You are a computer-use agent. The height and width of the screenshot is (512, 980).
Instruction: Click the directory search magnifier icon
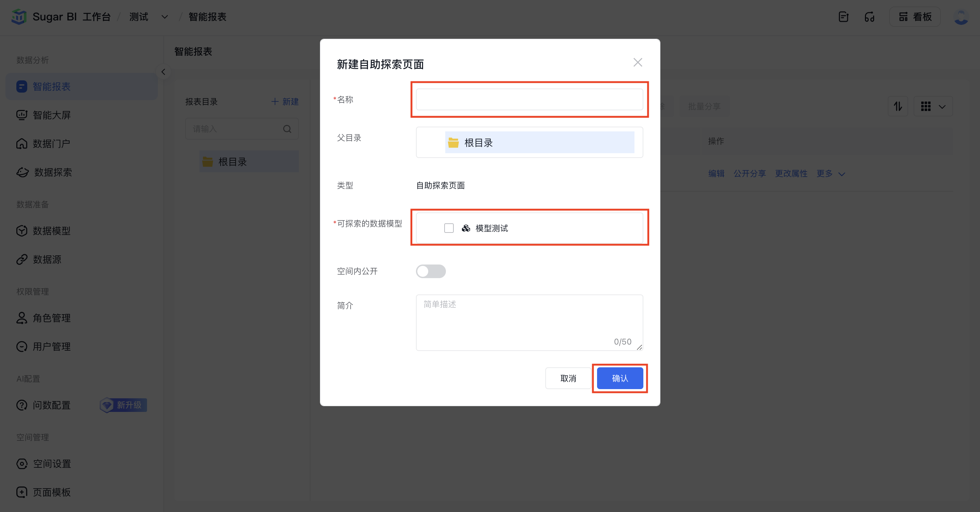pos(287,129)
